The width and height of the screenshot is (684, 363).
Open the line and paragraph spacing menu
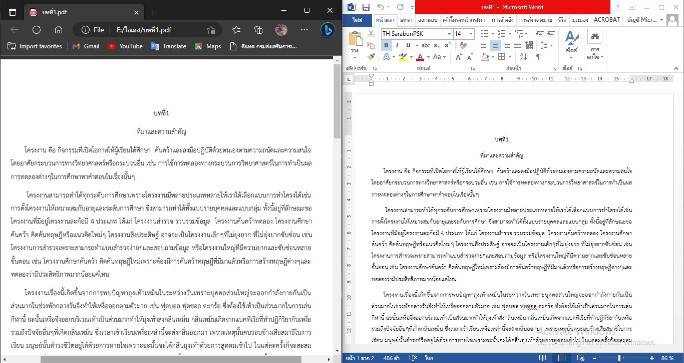pos(545,45)
